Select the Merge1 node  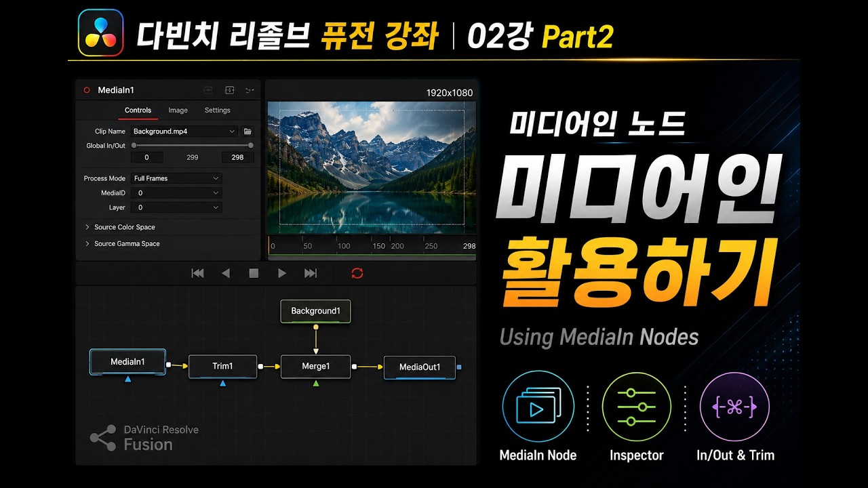tap(316, 366)
